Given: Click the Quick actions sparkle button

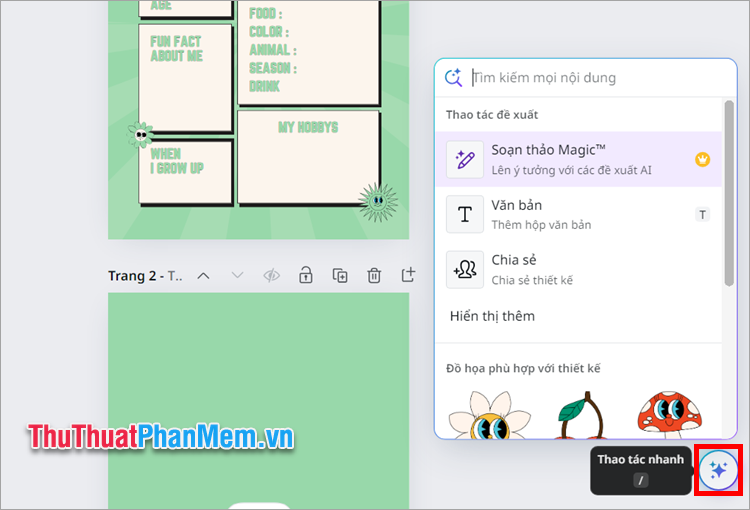Looking at the screenshot, I should click(x=716, y=470).
